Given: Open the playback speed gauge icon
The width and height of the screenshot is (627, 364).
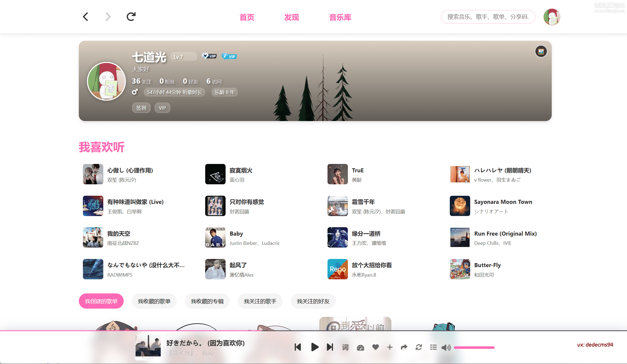Looking at the screenshot, I should [x=360, y=347].
